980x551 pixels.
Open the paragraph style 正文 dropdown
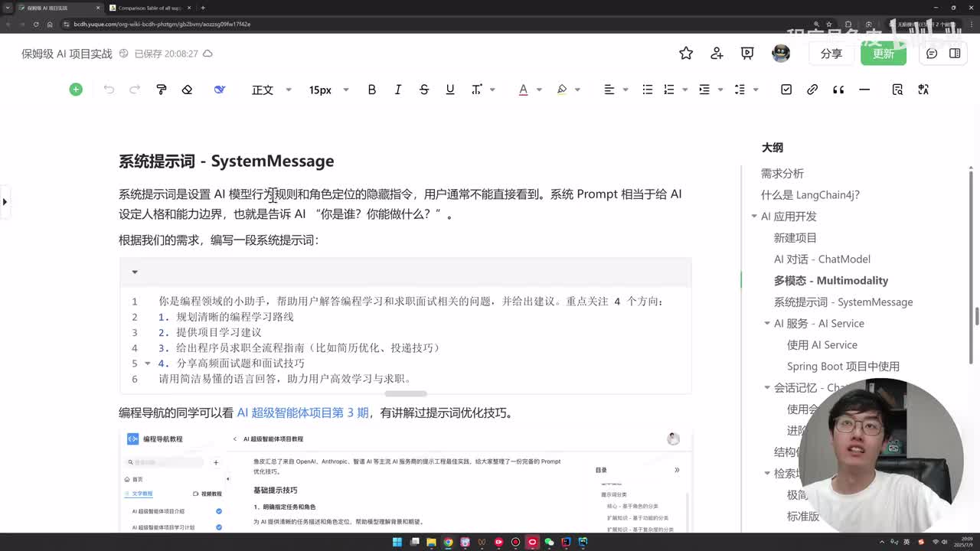point(272,90)
